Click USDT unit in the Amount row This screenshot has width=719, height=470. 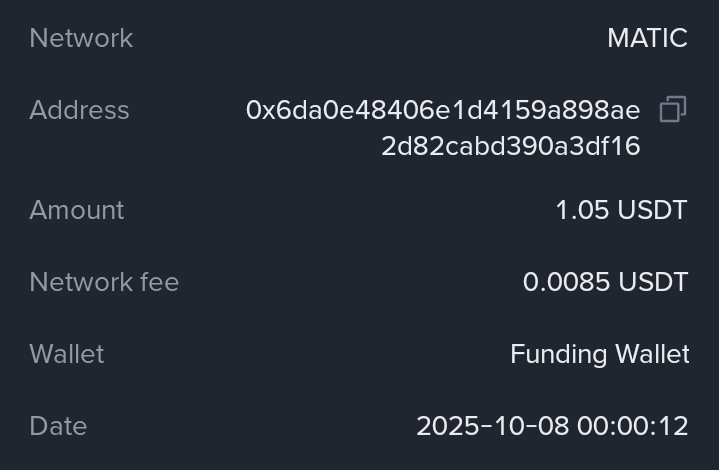point(652,210)
